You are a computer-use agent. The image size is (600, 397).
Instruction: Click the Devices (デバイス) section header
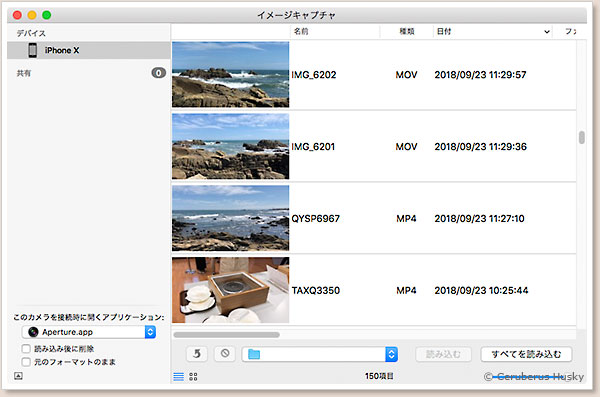pyautogui.click(x=31, y=33)
